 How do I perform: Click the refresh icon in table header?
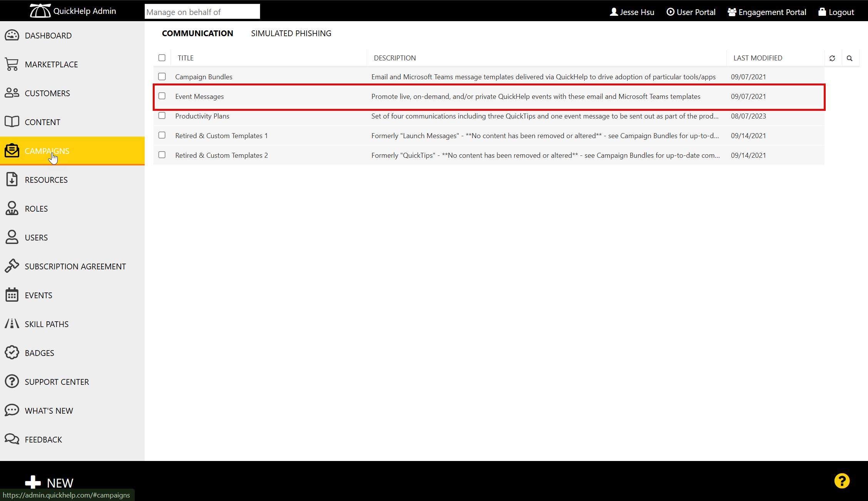pos(832,58)
